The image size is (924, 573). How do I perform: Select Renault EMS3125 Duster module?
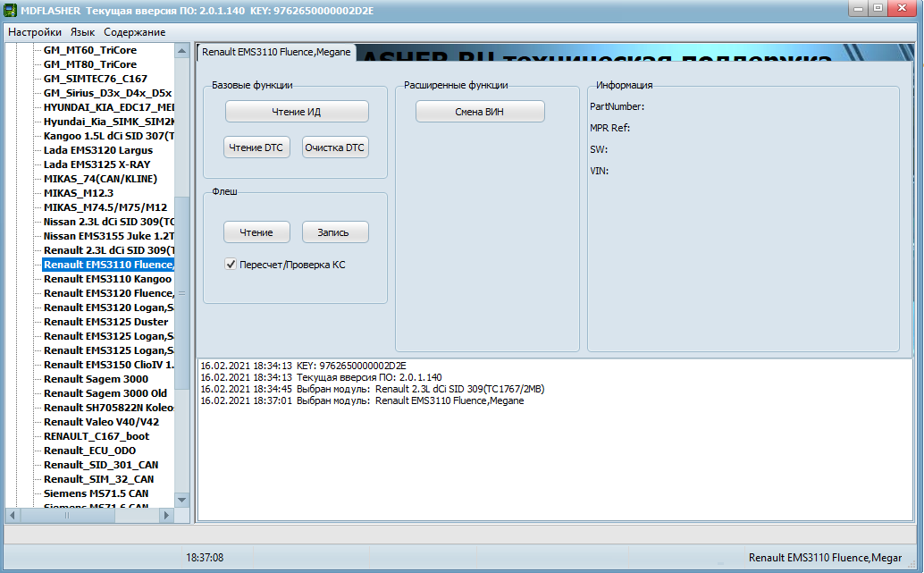tap(106, 322)
